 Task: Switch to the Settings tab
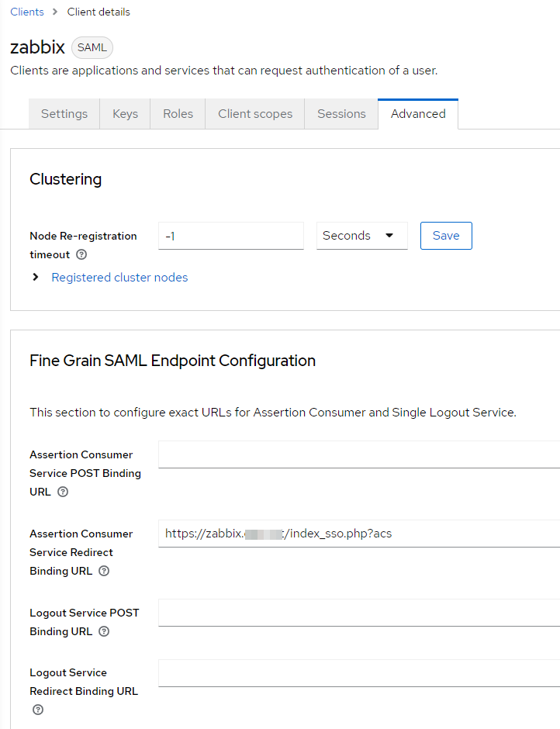point(64,114)
